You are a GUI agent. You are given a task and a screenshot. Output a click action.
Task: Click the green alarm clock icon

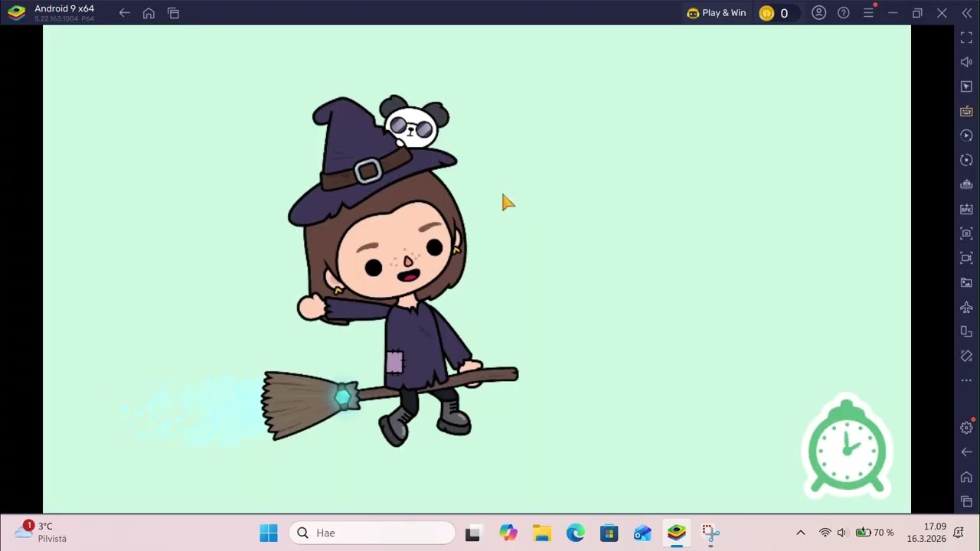[x=847, y=448]
